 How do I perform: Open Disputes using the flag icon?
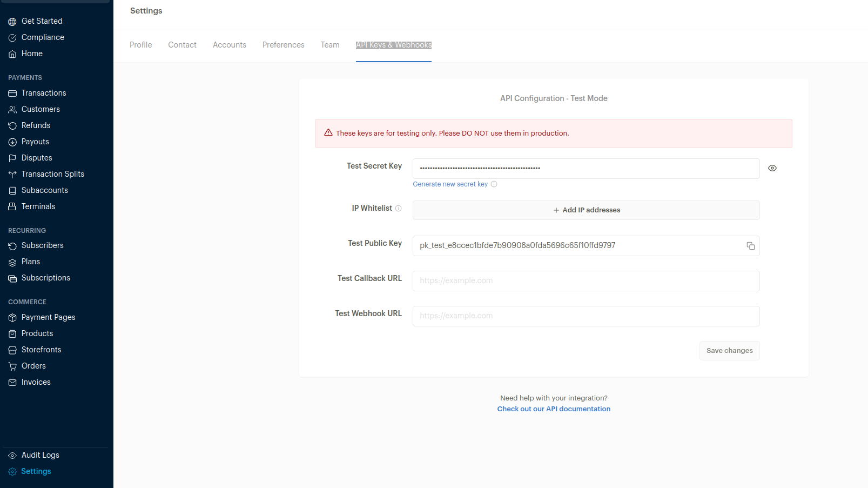(12, 158)
